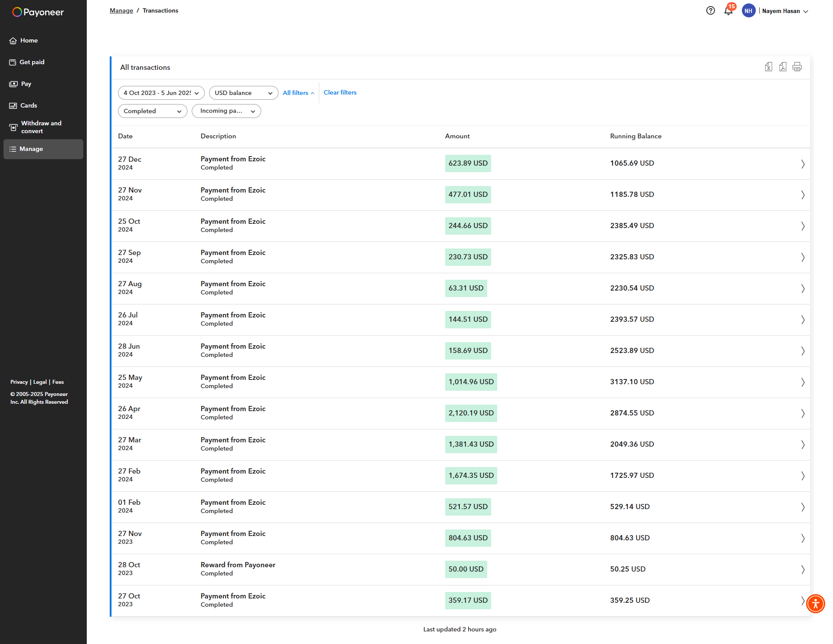Viewport: 833px width, 644px height.
Task: Click the 623.89 USD amount badge
Action: click(x=468, y=163)
